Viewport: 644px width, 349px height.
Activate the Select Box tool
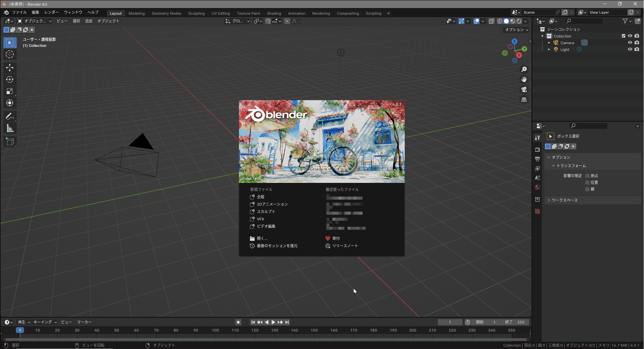[x=10, y=43]
